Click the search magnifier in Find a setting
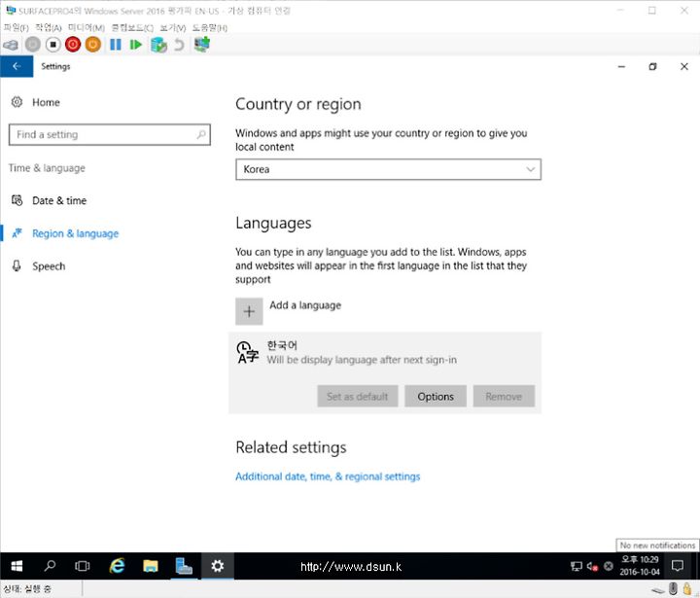Screen dimensions: 700x598 201,134
